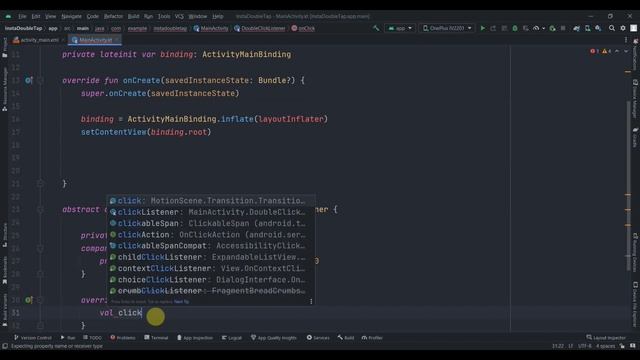Viewport: 640px width, 360px height.
Task: Open the Help menu
Action: (x=218, y=16)
